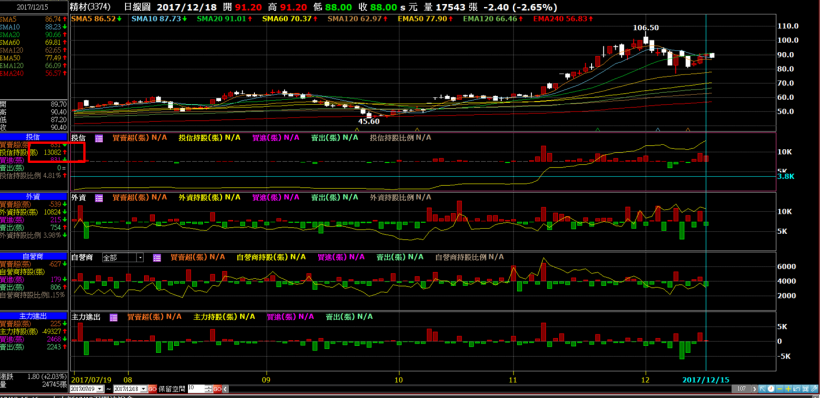The image size is (820, 398).
Task: Click the red GO button after date range
Action: coord(152,389)
